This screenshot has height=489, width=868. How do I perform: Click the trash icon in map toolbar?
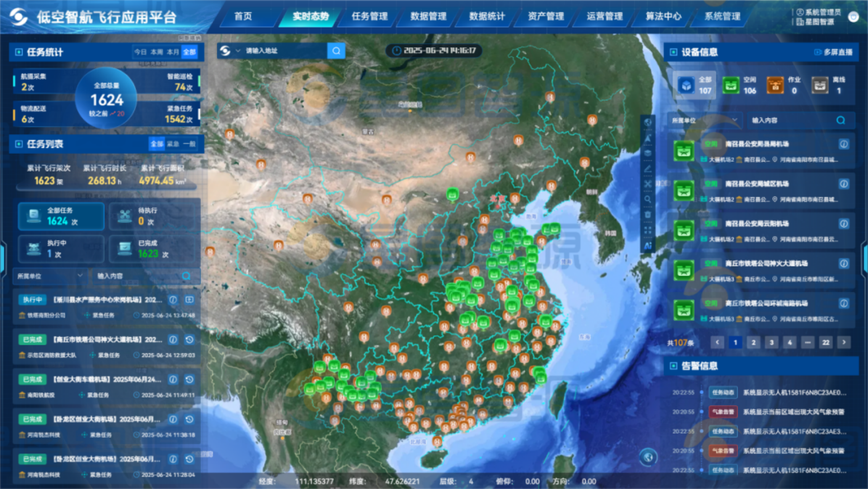coord(648,214)
